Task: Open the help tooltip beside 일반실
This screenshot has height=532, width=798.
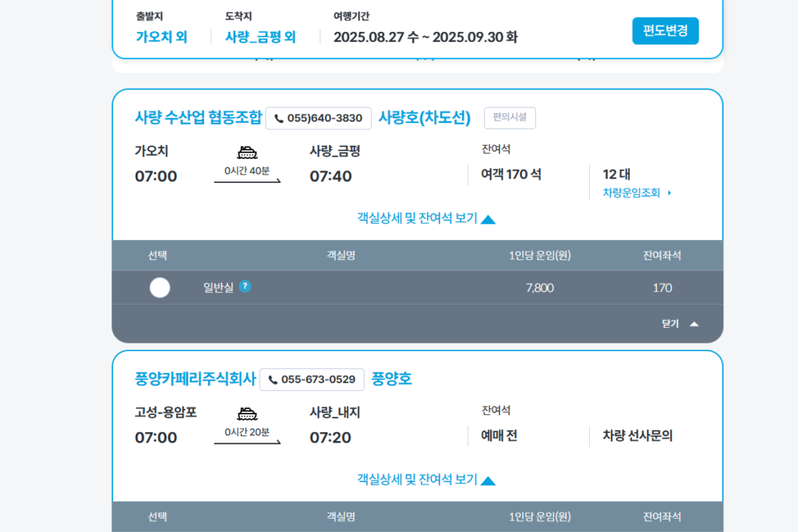Action: click(246, 287)
